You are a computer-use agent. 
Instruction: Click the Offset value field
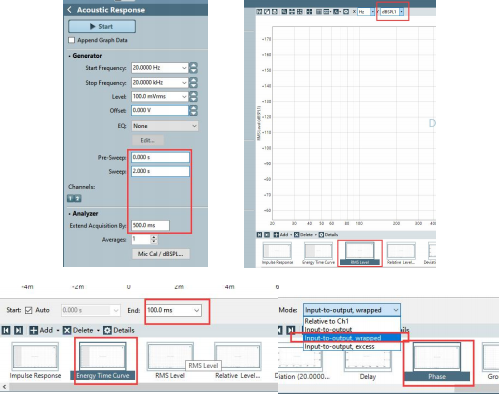[160, 110]
